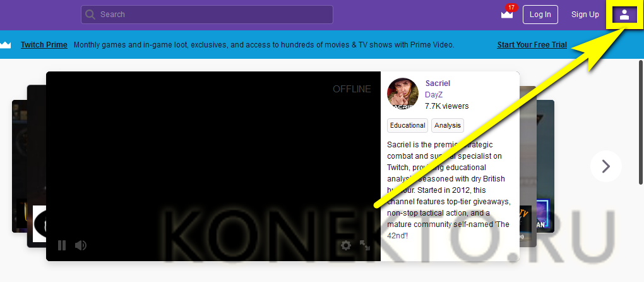This screenshot has height=282, width=644.
Task: Click Start Your Free Trial link
Action: [x=532, y=45]
